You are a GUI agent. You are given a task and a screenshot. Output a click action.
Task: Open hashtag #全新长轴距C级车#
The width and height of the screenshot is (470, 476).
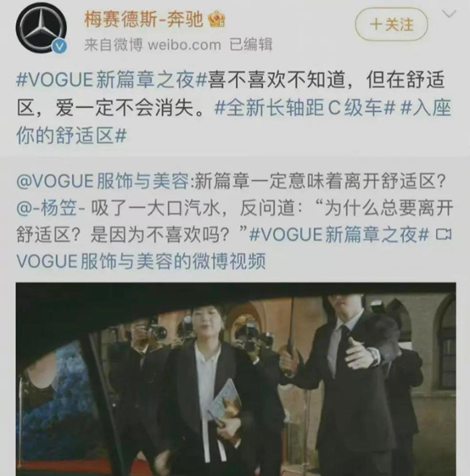[x=304, y=109]
